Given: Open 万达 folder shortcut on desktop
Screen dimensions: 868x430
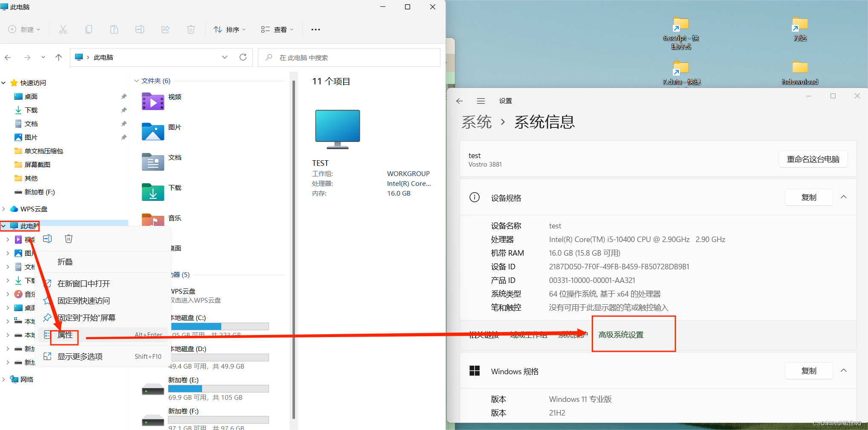Looking at the screenshot, I should click(800, 29).
